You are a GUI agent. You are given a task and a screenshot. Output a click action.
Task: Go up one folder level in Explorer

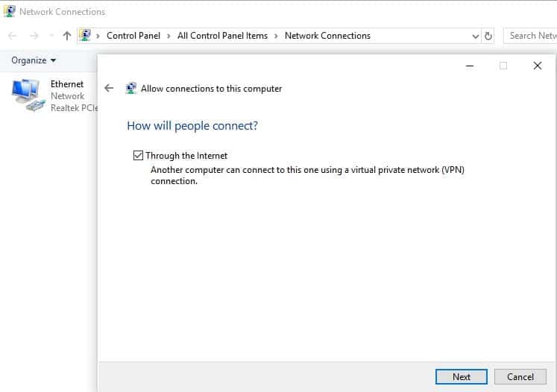point(67,36)
